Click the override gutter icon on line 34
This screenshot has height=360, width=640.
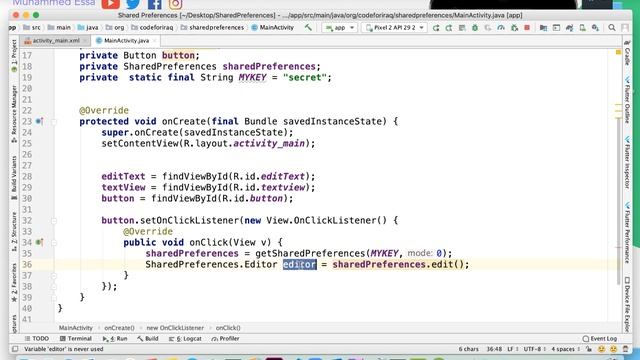coord(39,242)
